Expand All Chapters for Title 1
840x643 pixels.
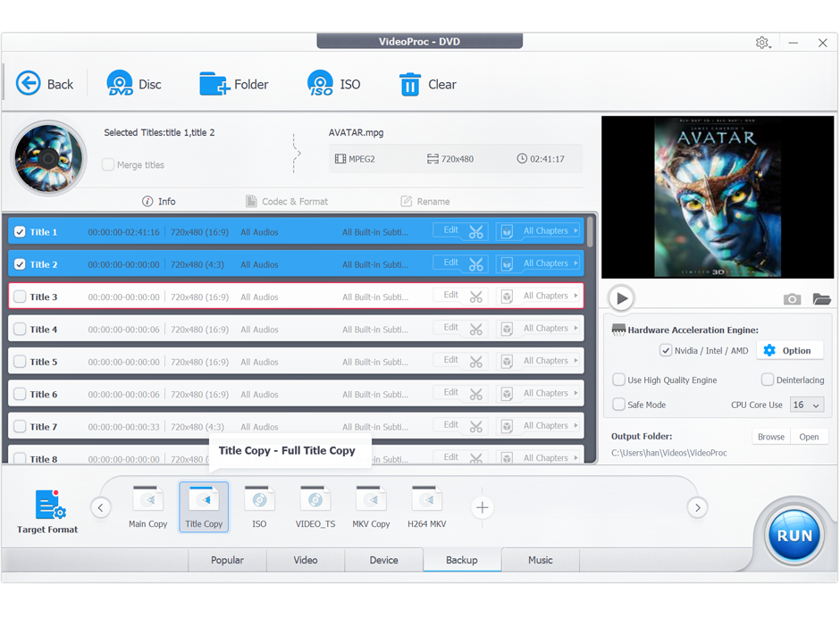pyautogui.click(x=550, y=230)
